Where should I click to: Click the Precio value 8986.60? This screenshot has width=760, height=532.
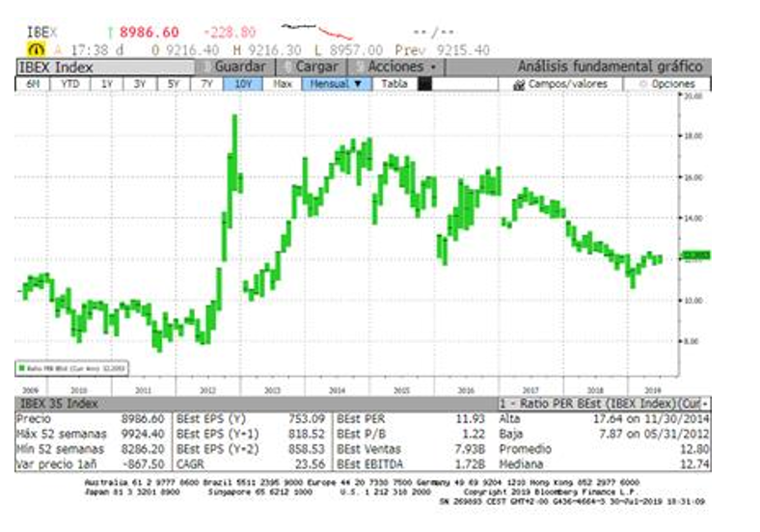pos(143,419)
